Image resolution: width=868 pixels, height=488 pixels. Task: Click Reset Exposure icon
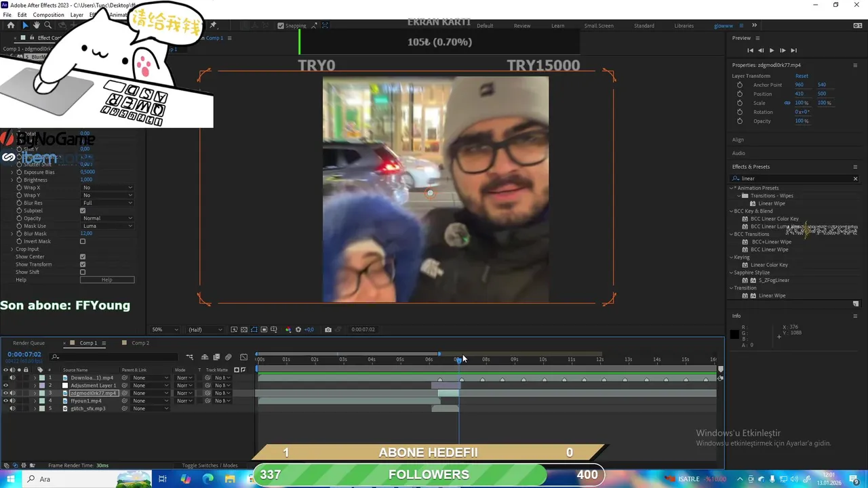(298, 329)
